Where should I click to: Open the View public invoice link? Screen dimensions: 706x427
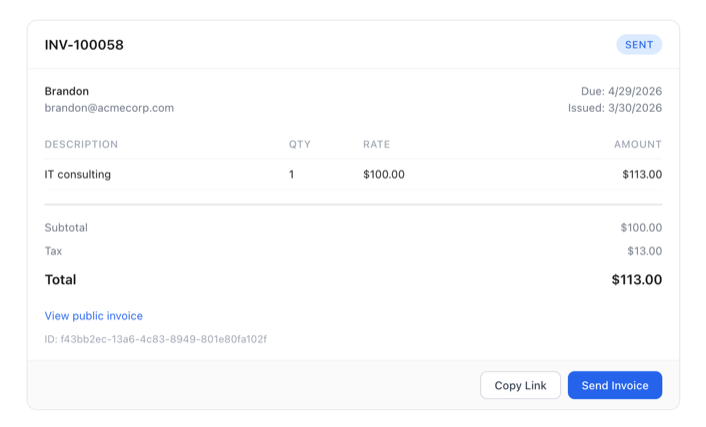[94, 316]
